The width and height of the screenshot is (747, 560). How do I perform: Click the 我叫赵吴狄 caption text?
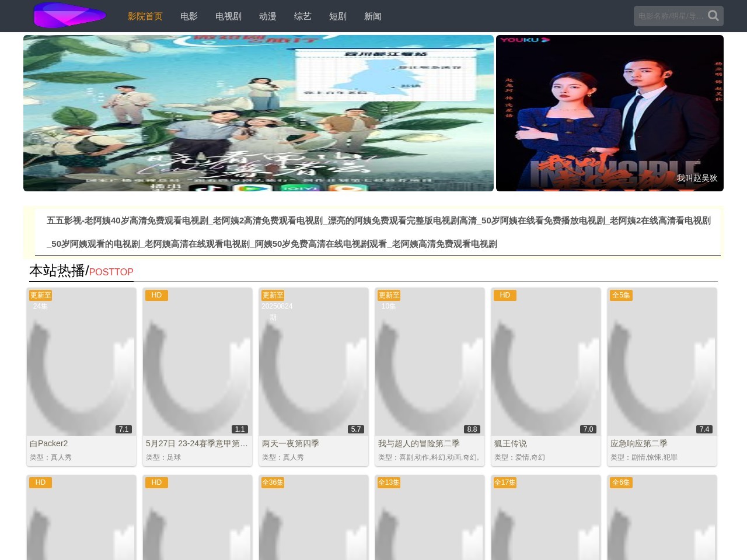pos(697,178)
